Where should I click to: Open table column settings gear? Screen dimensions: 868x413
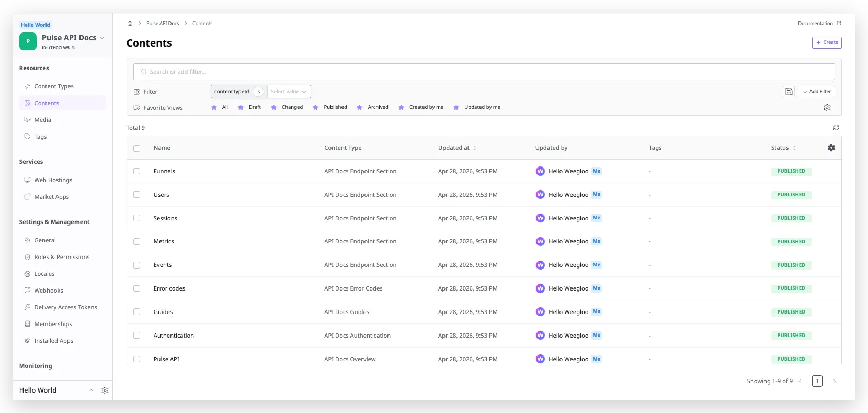coord(831,148)
